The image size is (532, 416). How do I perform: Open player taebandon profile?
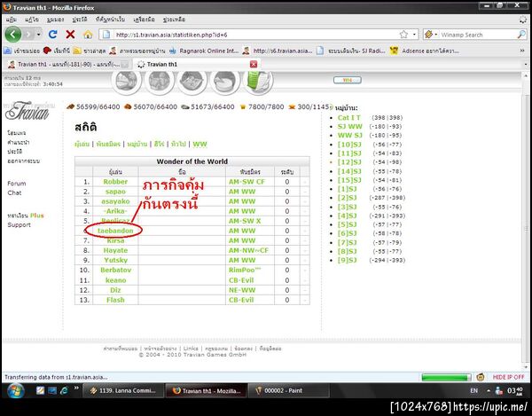coord(115,231)
